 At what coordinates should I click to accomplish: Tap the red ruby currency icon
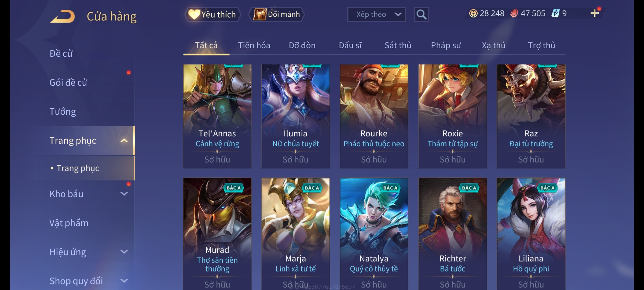pos(514,13)
